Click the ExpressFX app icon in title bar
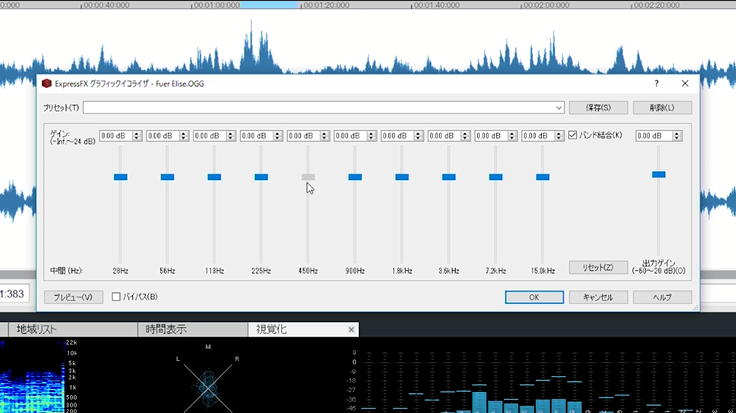 pyautogui.click(x=47, y=84)
